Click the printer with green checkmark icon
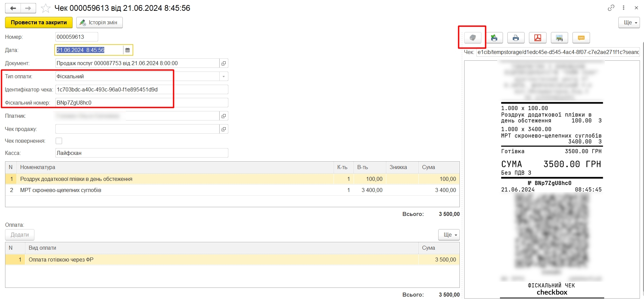The height and width of the screenshot is (301, 644). (494, 38)
